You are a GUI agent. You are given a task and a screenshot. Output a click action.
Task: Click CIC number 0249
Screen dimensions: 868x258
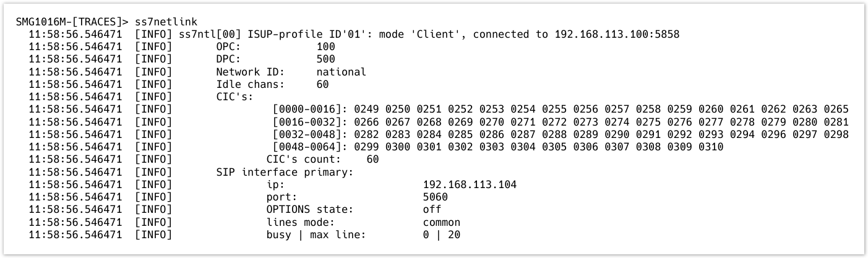[x=365, y=110]
